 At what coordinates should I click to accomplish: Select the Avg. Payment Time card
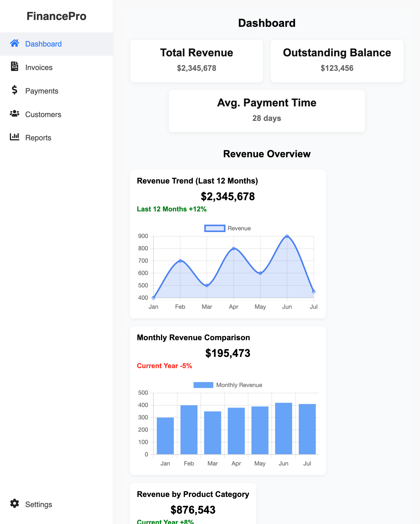pos(267,111)
